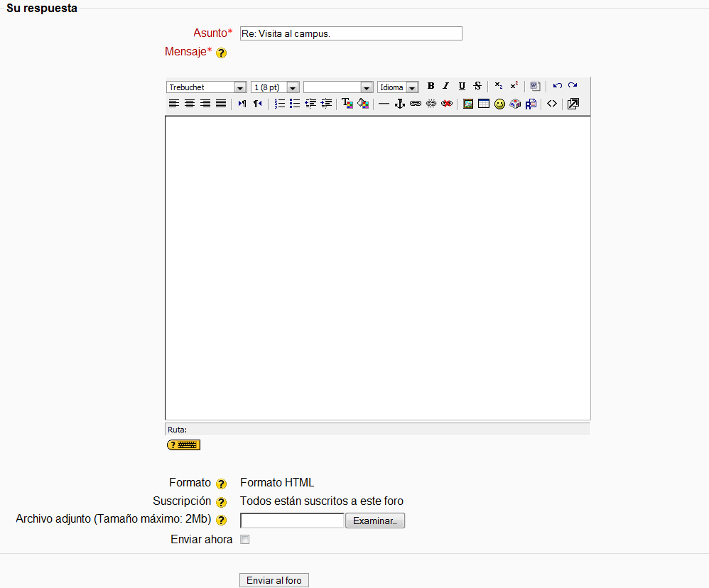Screen dimensions: 709x588
Task: Toggle HTML source view
Action: 552,104
